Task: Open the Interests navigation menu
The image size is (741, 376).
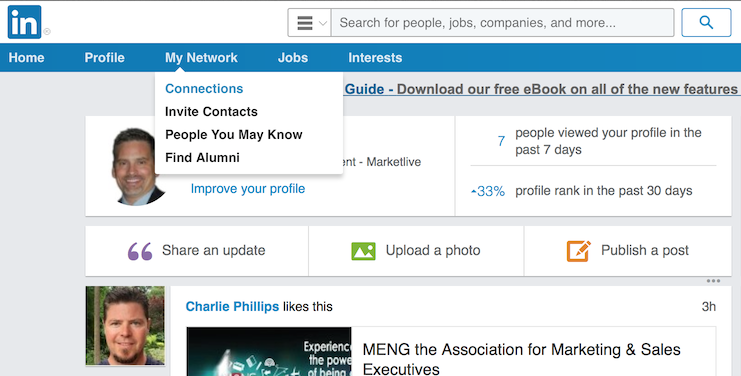Action: (375, 58)
